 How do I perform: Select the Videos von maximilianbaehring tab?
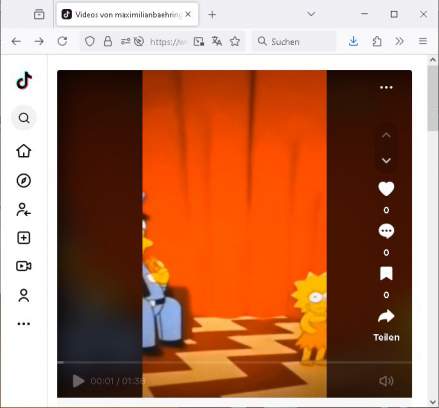[x=127, y=14]
